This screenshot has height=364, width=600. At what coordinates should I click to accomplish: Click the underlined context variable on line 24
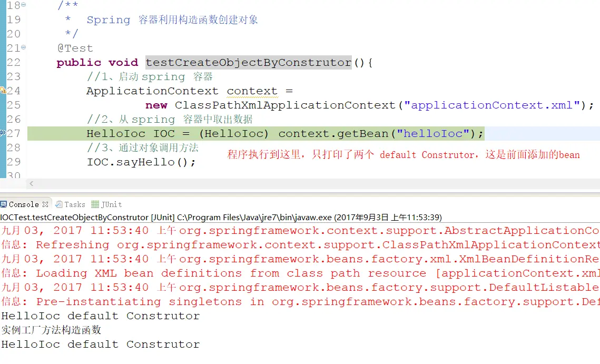pos(252,91)
